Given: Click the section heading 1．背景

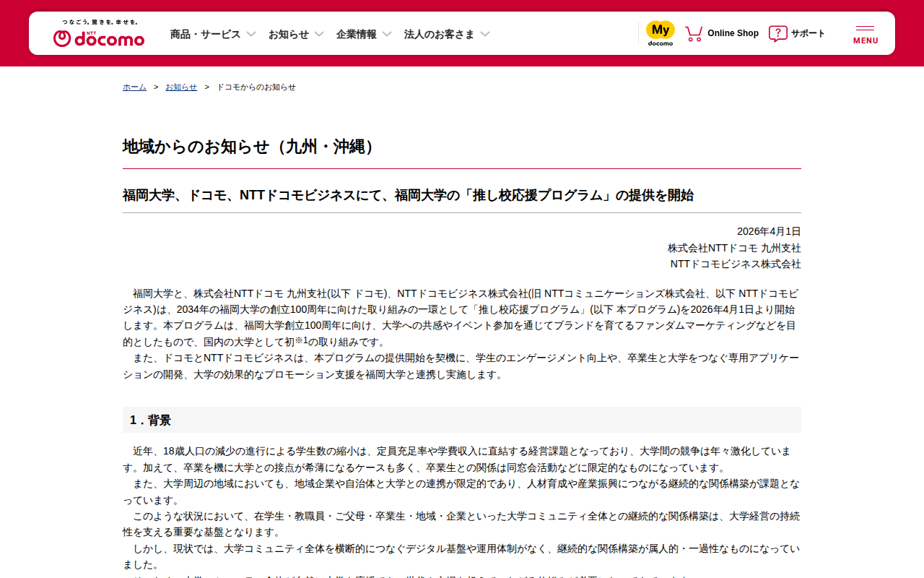Looking at the screenshot, I should [x=462, y=420].
